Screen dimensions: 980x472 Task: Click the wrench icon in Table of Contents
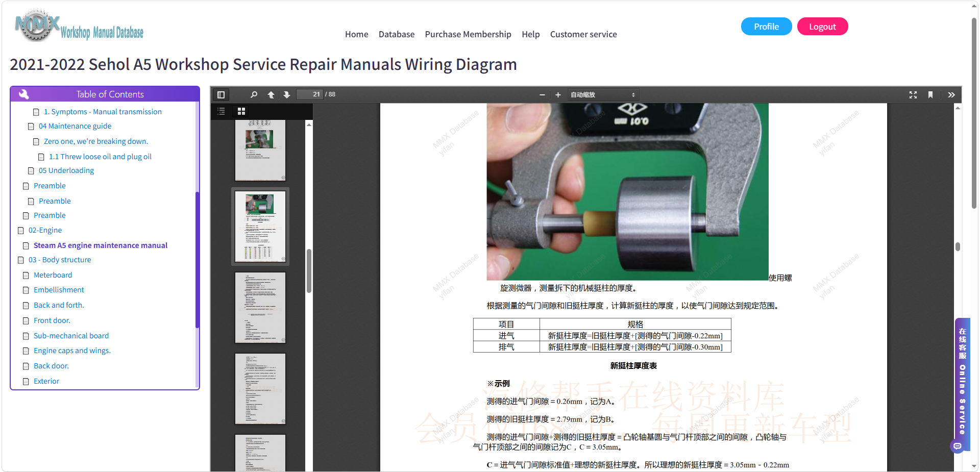click(23, 94)
